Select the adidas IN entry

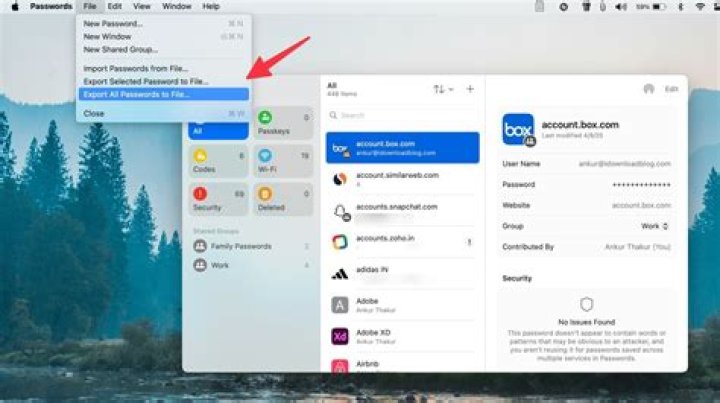coord(403,274)
